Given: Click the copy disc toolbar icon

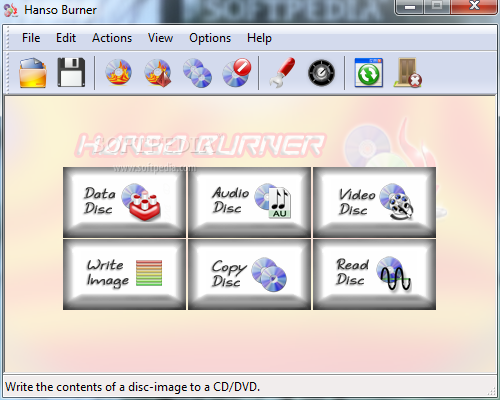Looking at the screenshot, I should (x=197, y=73).
